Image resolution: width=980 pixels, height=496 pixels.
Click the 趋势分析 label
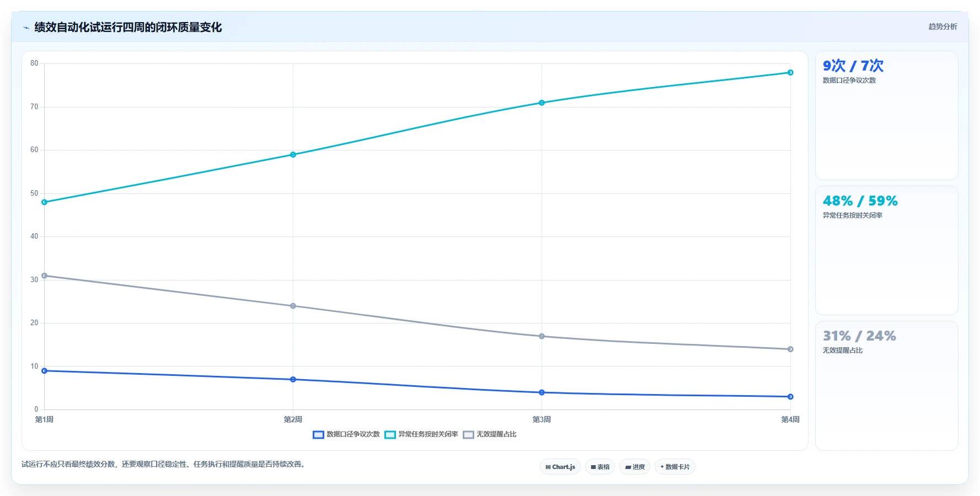point(942,26)
